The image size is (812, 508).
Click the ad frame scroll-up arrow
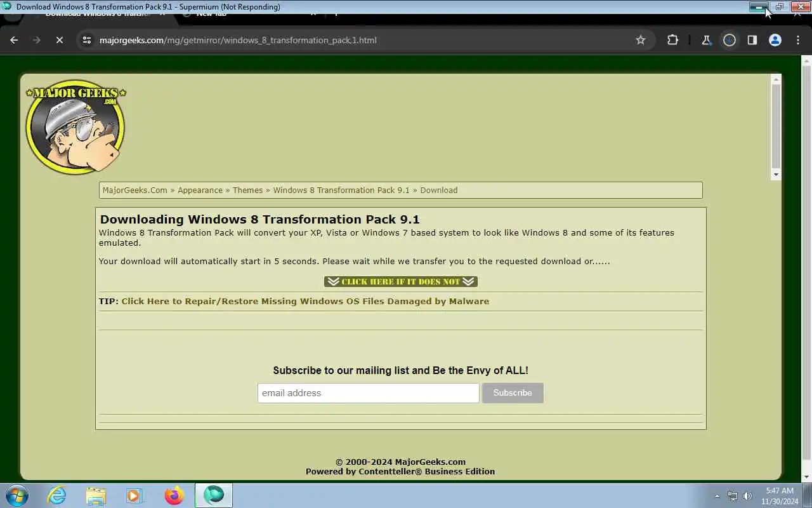tap(776, 79)
